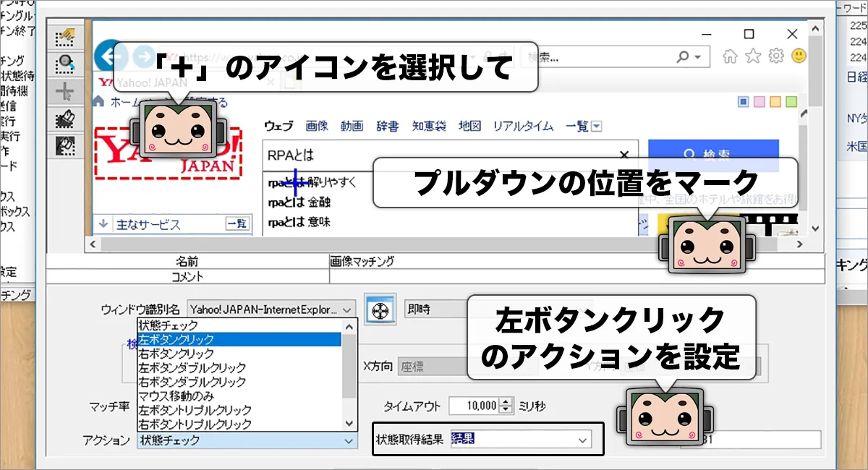The height and width of the screenshot is (470, 868).
Task: Switch to リアルタイム search tab
Action: pos(523,126)
